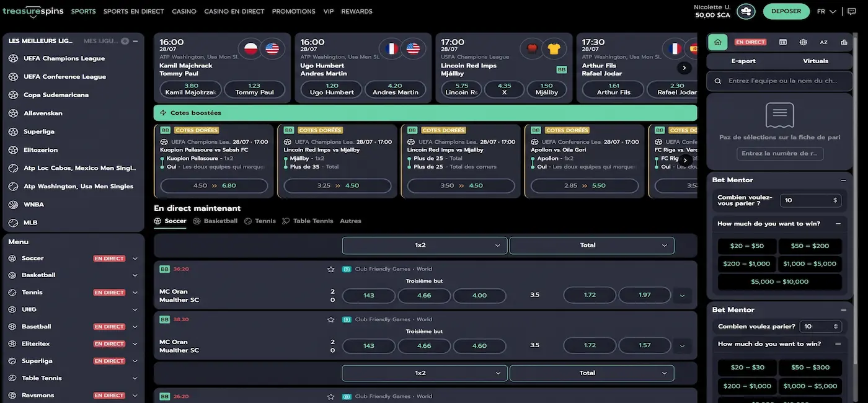Image resolution: width=868 pixels, height=403 pixels.
Task: Click EN DIRECT badge in bet panel
Action: (x=750, y=42)
